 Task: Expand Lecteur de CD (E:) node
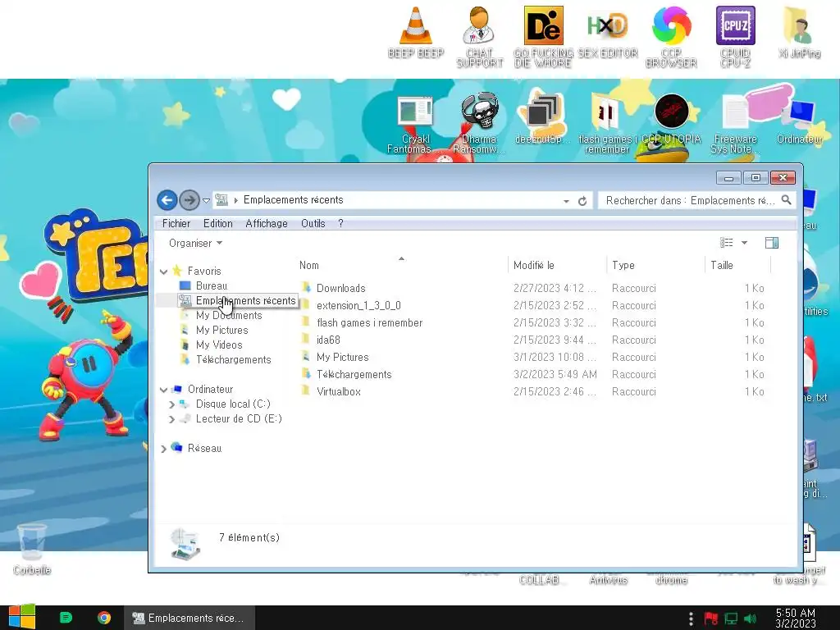[172, 419]
